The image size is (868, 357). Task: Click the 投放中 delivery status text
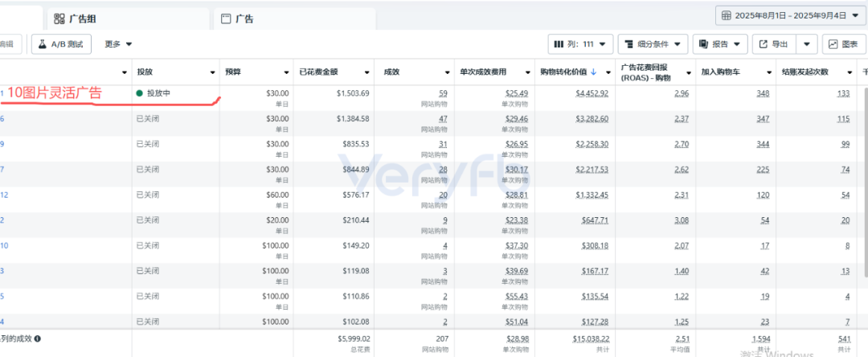(158, 93)
